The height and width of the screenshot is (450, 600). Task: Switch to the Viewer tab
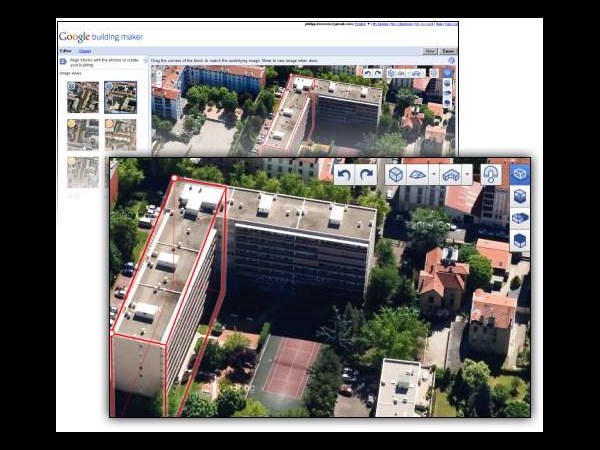tap(85, 50)
